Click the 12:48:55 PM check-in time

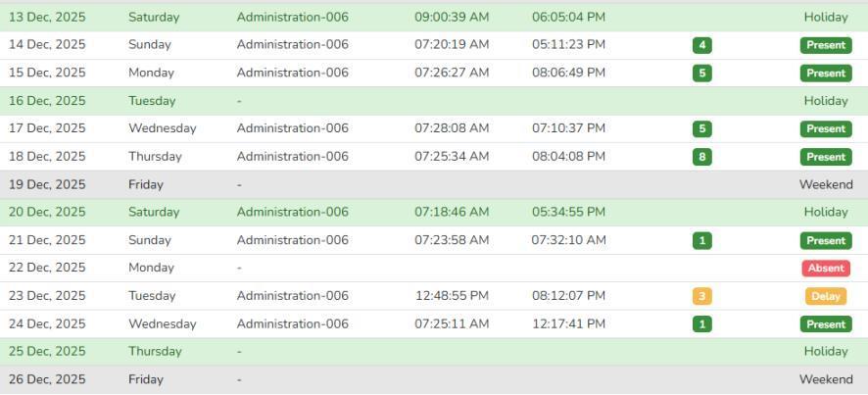[452, 296]
